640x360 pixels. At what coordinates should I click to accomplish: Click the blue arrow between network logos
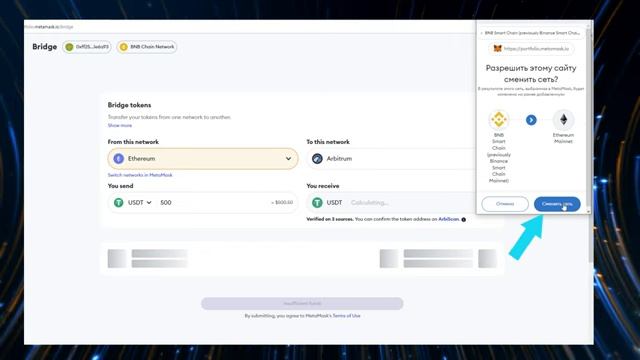pos(531,120)
